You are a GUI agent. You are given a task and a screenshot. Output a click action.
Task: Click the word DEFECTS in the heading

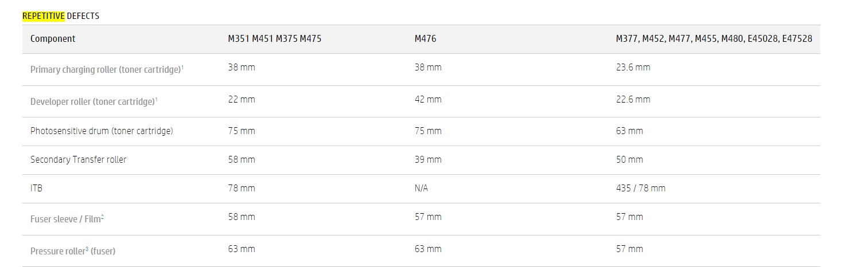pyautogui.click(x=83, y=16)
